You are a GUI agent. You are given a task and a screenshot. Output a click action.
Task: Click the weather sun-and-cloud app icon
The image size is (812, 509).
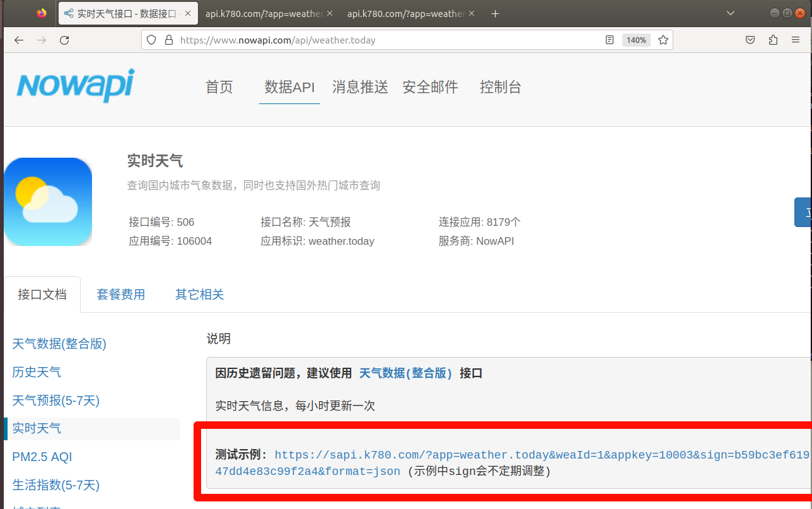pyautogui.click(x=48, y=202)
